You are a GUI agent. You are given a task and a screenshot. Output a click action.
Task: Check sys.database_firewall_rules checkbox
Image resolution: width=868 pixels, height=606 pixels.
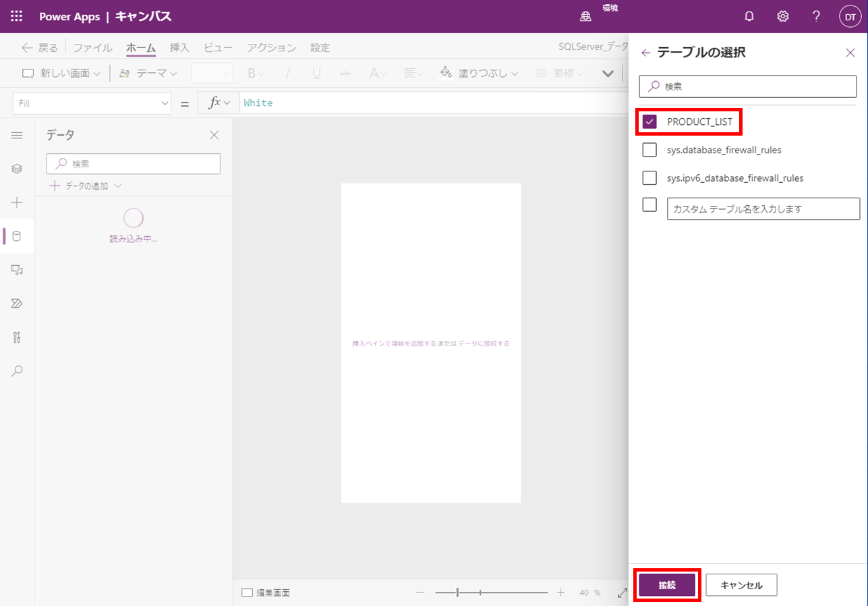(650, 150)
